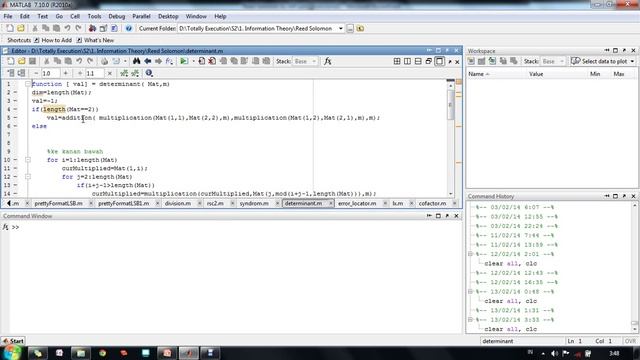
Task: Clear all breakpoints icon with red X
Action: [x=212, y=61]
